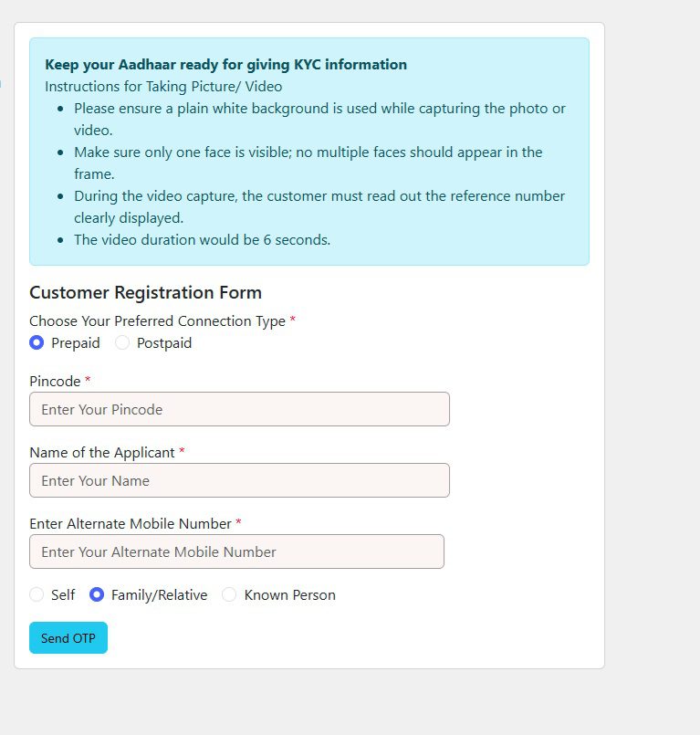This screenshot has height=735, width=700.
Task: Pick the Known Person radio option
Action: (229, 595)
